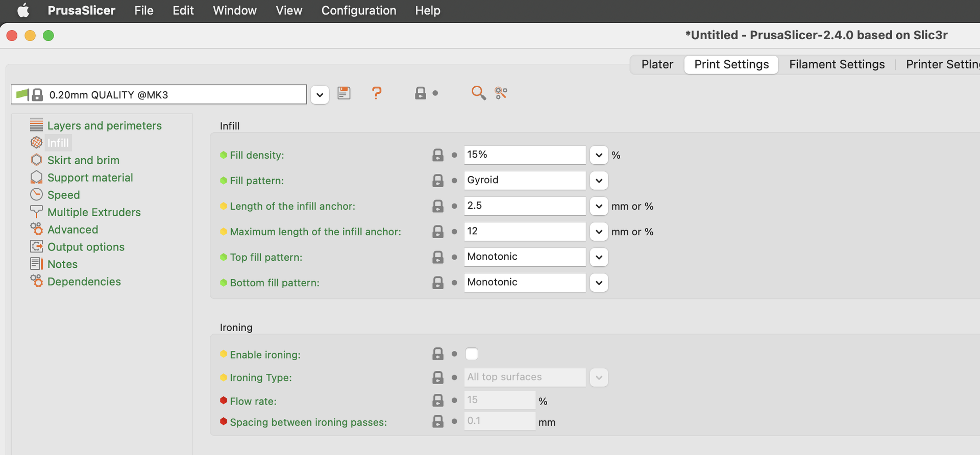
Task: Click the lock icon beside Fill pattern
Action: (438, 181)
